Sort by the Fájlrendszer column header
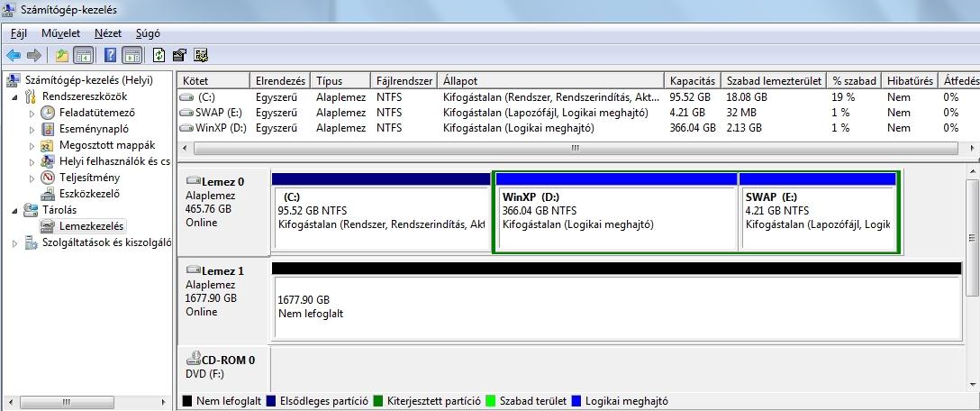This screenshot has height=411, width=980. 404,81
